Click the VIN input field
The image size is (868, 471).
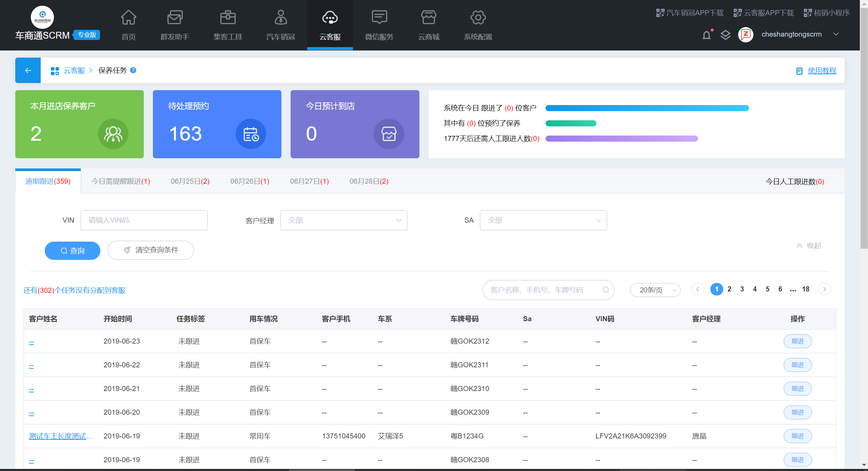144,220
